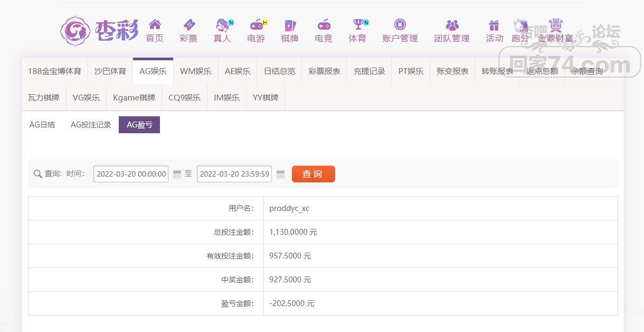Image resolution: width=644 pixels, height=332 pixels.
Task: Open the 余额查询 tab
Action: click(587, 71)
